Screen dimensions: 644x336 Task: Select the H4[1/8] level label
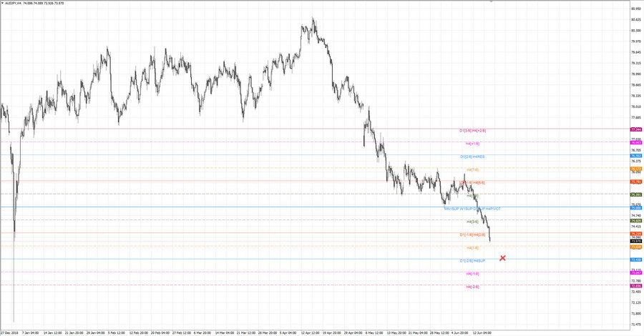[472, 248]
